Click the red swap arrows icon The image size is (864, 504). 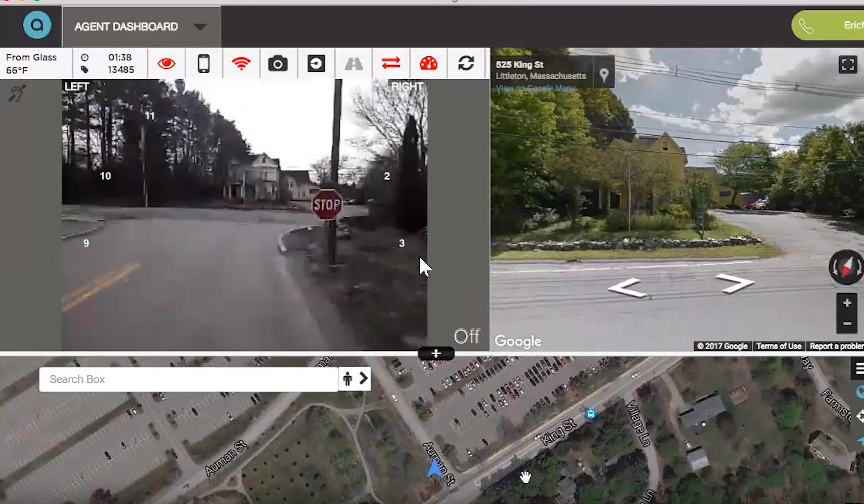point(391,63)
